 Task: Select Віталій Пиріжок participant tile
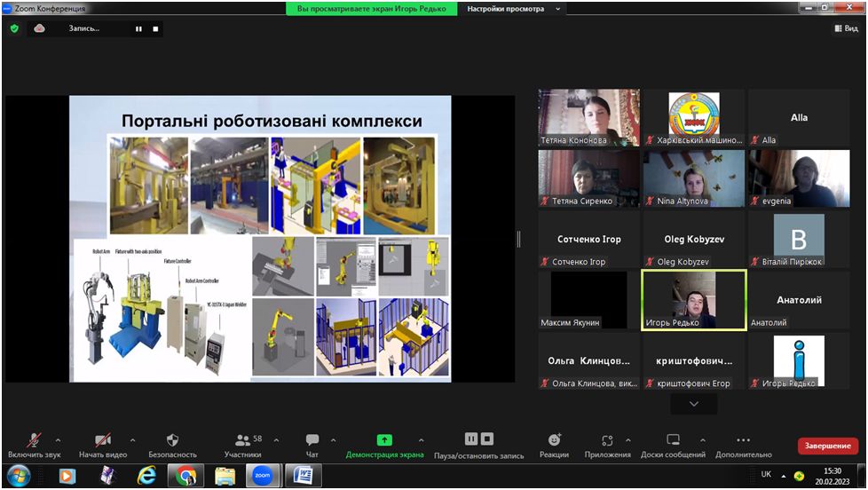tap(799, 239)
